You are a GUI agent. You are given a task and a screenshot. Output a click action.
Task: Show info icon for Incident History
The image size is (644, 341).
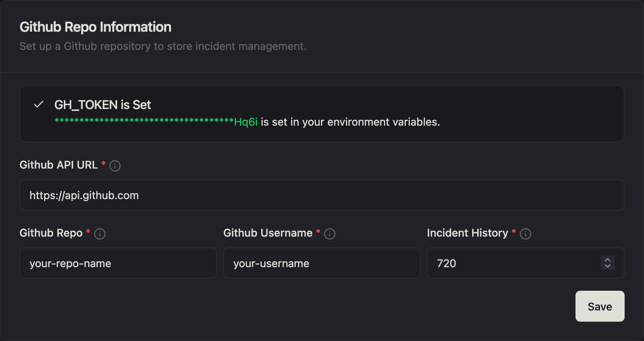(526, 234)
